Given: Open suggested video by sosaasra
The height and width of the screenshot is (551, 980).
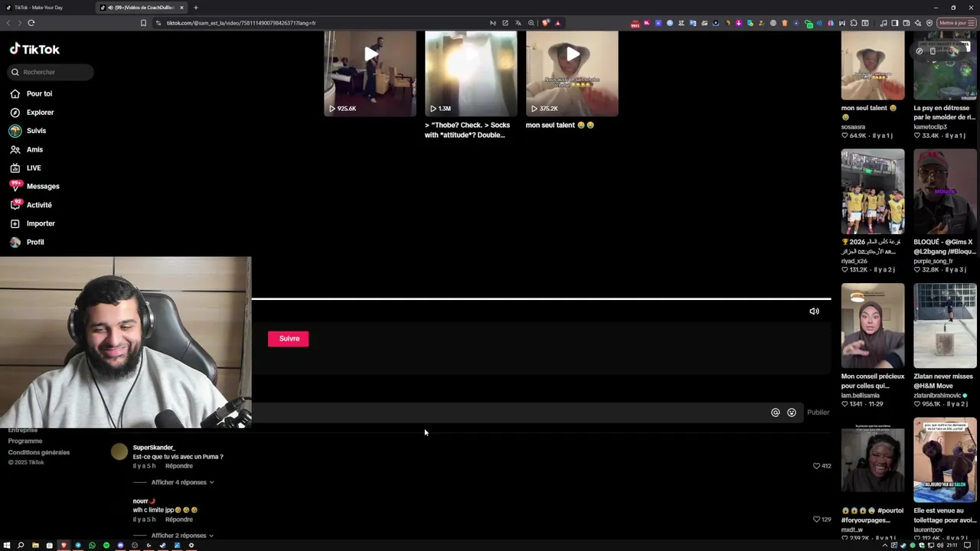Looking at the screenshot, I should (873, 66).
